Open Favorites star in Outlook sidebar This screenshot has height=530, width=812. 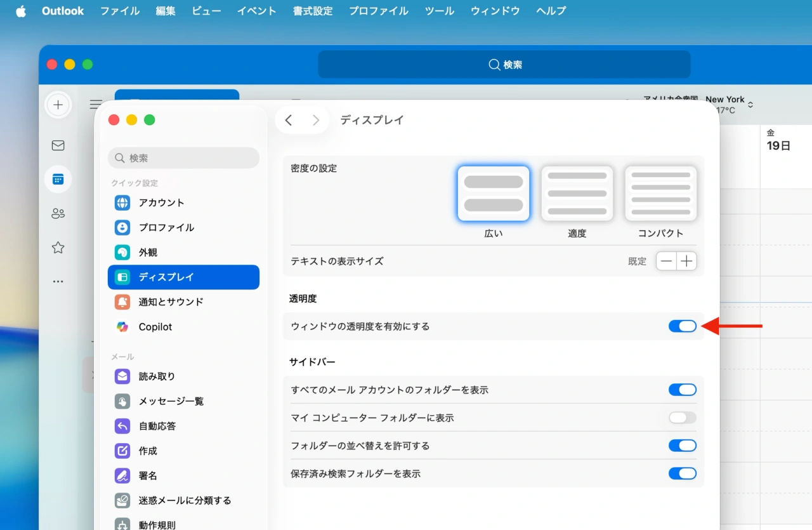(x=58, y=248)
